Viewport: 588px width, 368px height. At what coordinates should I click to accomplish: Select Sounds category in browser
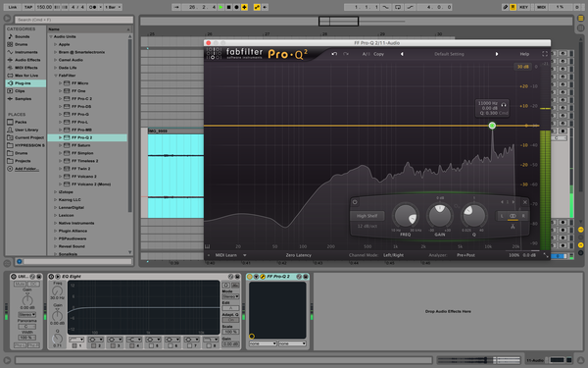[x=23, y=36]
